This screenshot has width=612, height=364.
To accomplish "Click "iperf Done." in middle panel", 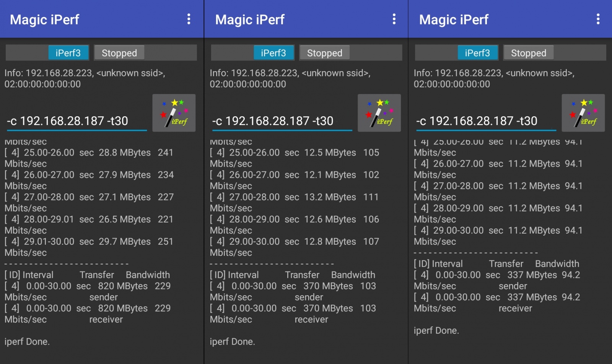I will coord(233,341).
